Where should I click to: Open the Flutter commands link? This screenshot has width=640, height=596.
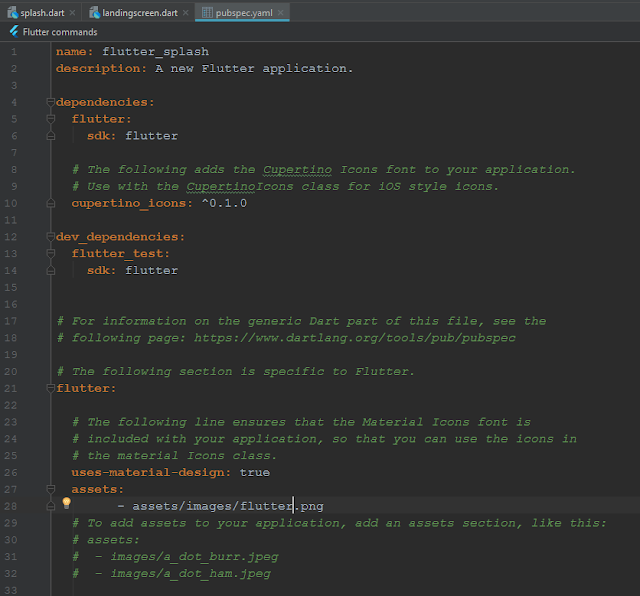(x=60, y=32)
